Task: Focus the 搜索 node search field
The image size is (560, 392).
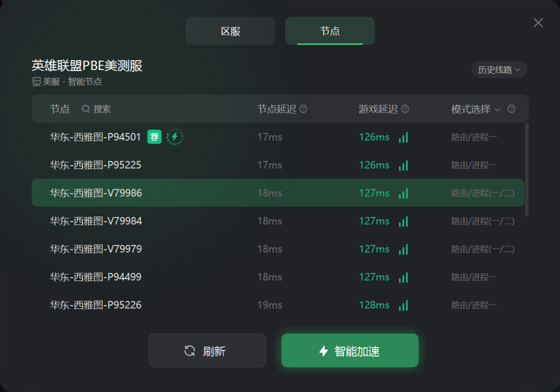Action: point(102,109)
